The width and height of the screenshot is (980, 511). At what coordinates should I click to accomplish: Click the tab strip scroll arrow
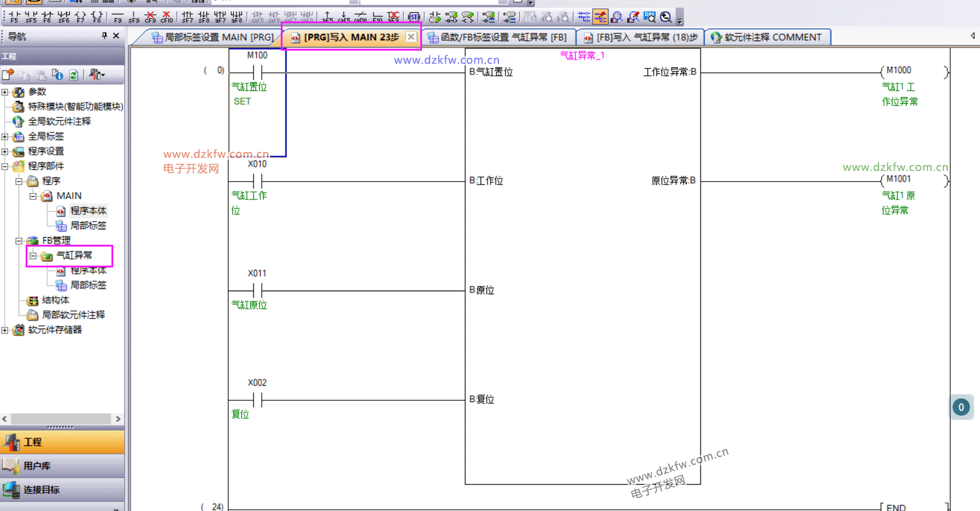click(x=973, y=36)
